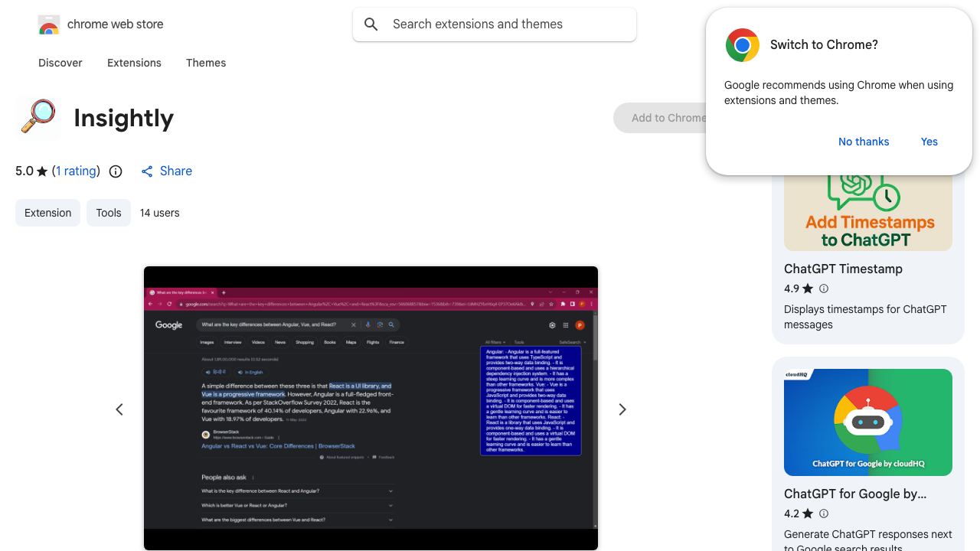Open ChatGPT for Google rating info icon
The image size is (980, 551).
(824, 514)
